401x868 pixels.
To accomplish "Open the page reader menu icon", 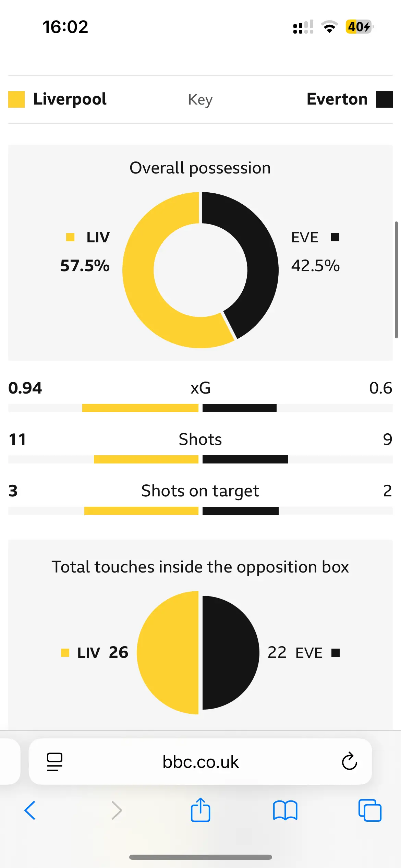I will click(54, 761).
